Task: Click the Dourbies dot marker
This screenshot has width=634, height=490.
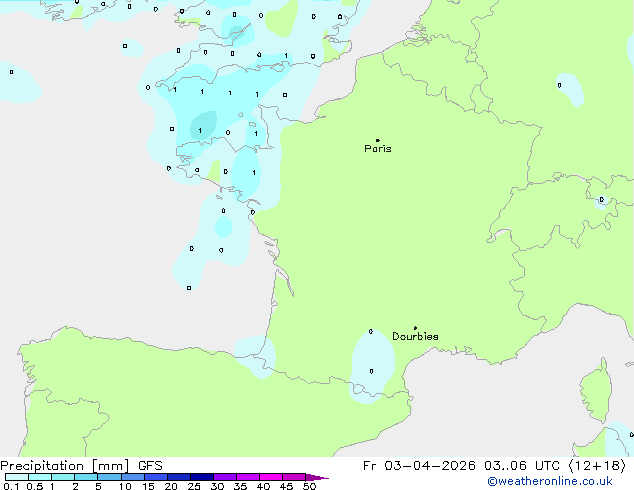Action: [x=415, y=328]
